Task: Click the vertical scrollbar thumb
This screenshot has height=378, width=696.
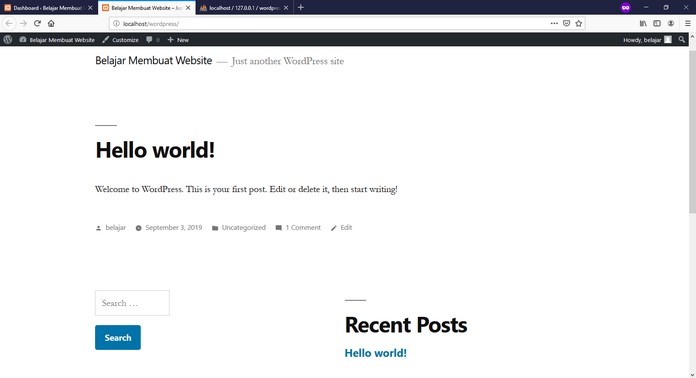Action: pyautogui.click(x=692, y=131)
